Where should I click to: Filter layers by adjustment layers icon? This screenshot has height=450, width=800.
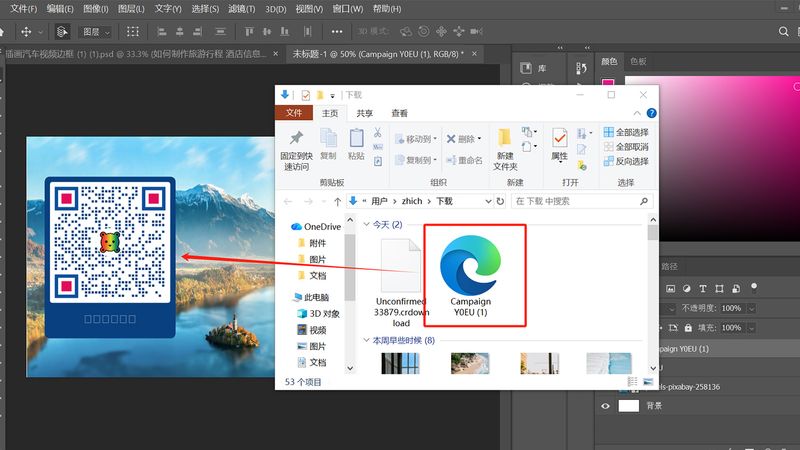[x=686, y=289]
